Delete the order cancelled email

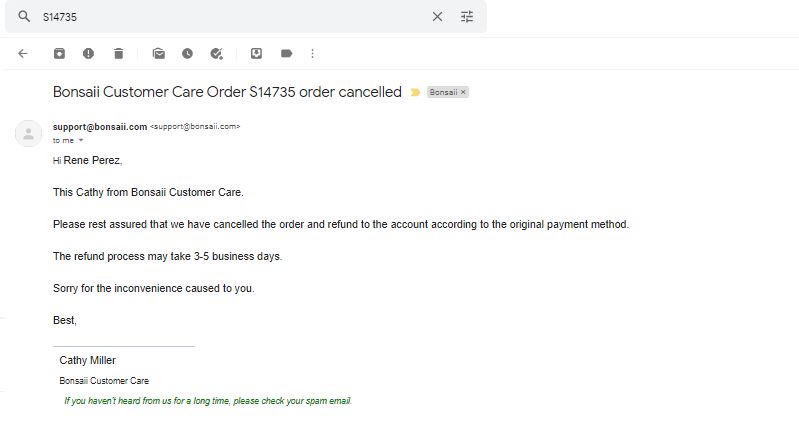coord(118,54)
